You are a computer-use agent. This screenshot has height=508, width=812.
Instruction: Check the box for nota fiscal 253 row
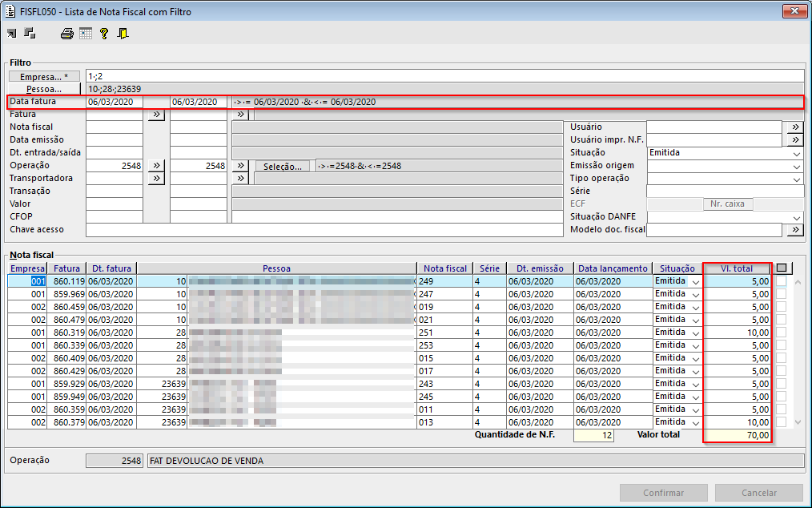point(781,345)
